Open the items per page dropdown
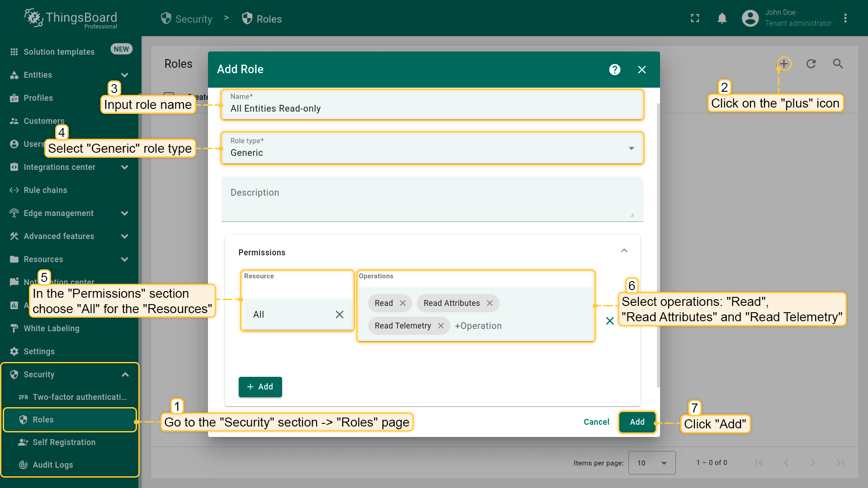The image size is (868, 488). [x=651, y=463]
